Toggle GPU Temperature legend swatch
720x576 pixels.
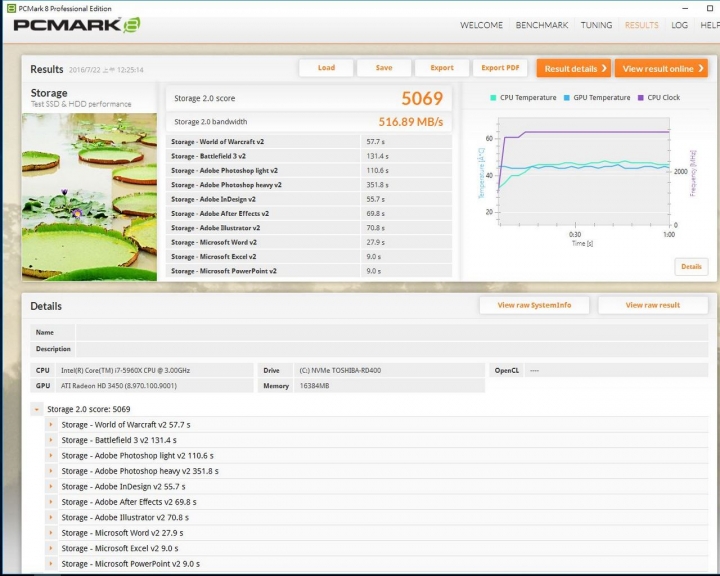tap(567, 97)
